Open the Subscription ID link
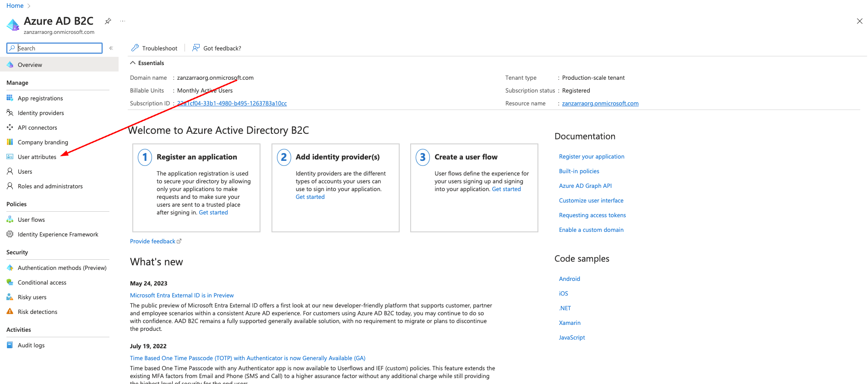The height and width of the screenshot is (384, 868). point(232,104)
